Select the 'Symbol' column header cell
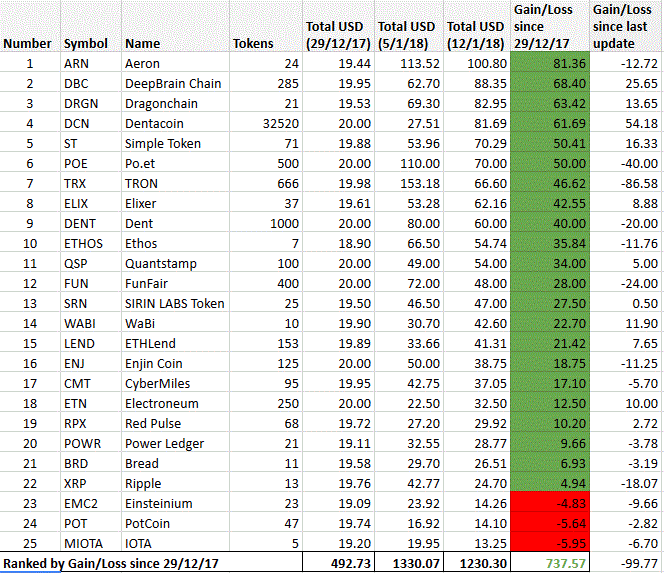 [91, 26]
